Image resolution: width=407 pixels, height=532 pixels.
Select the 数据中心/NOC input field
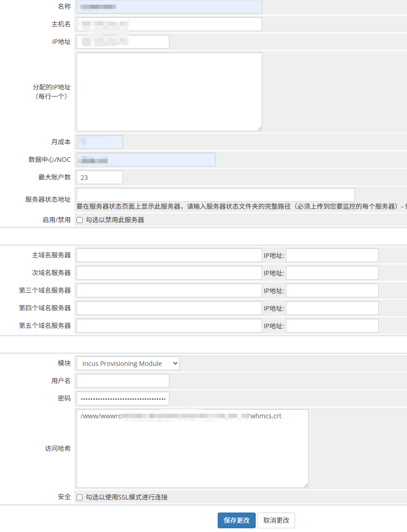(146, 160)
